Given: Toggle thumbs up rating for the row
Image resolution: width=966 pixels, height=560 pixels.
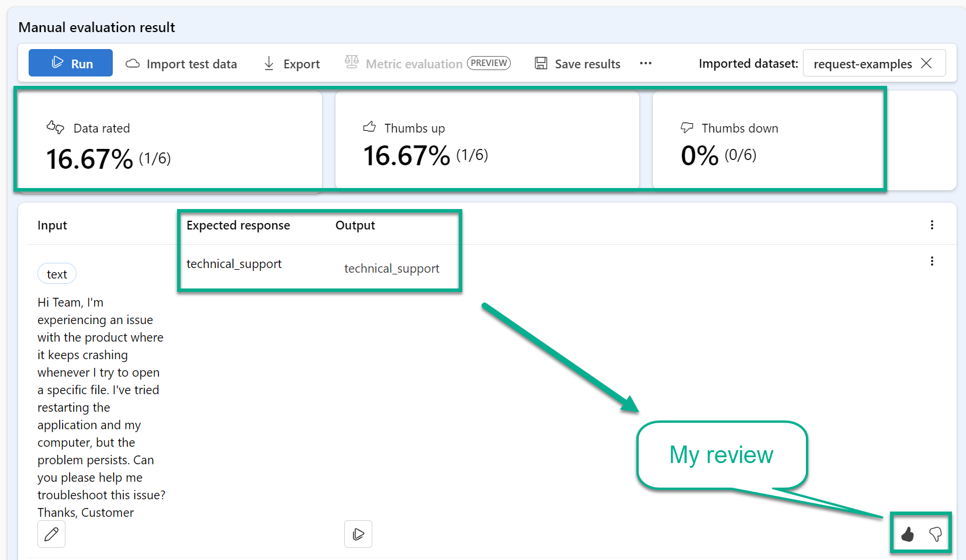Looking at the screenshot, I should 907,534.
